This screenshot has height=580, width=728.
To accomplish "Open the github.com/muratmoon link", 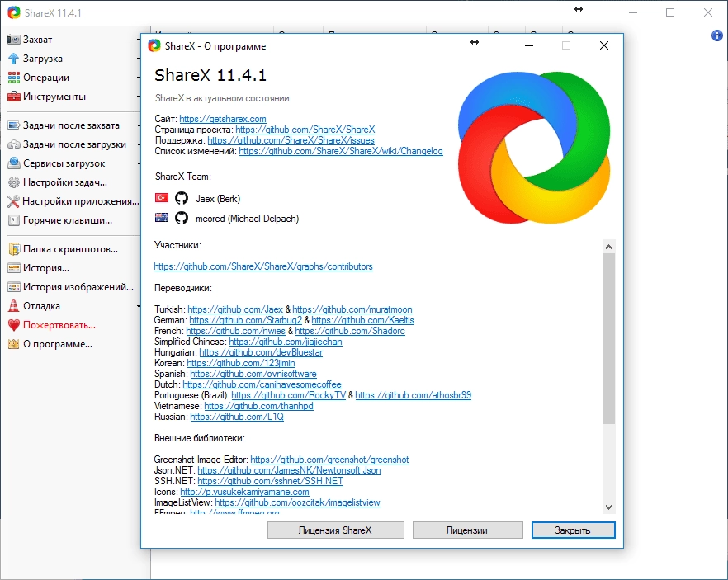I will tap(352, 309).
